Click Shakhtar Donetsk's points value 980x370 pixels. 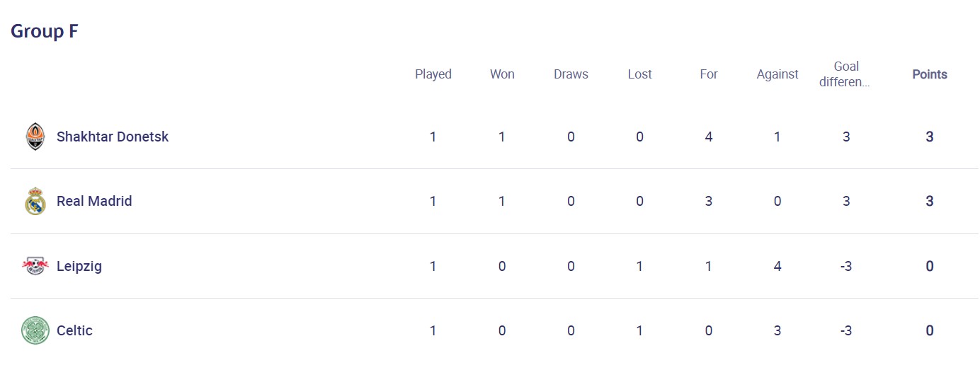[x=930, y=137]
